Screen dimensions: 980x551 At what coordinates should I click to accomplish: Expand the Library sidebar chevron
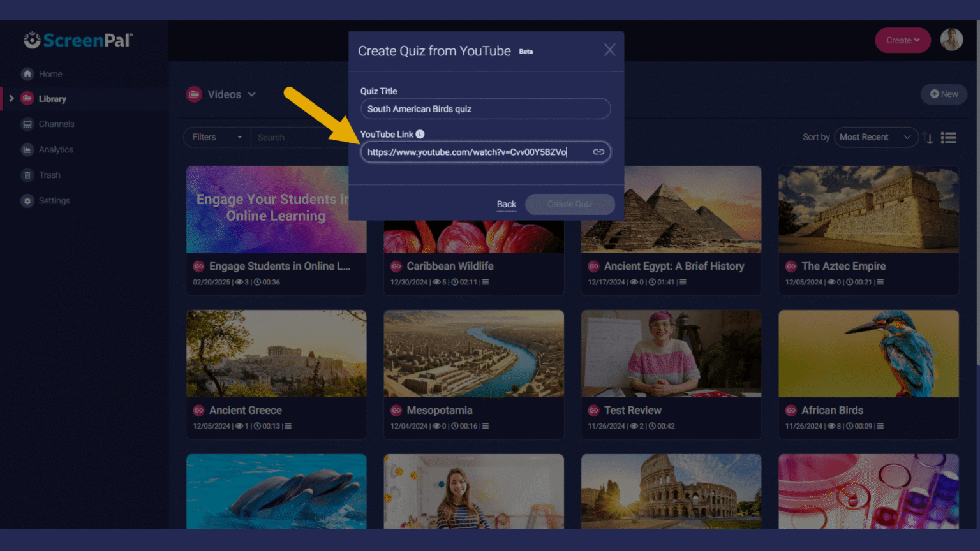11,99
